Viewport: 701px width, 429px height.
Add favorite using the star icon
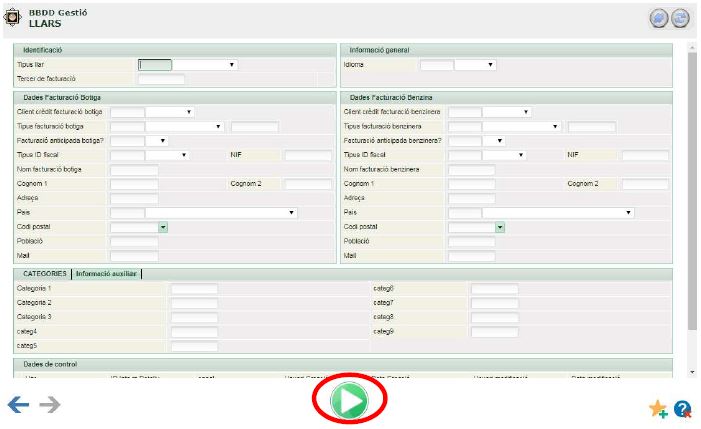pyautogui.click(x=658, y=408)
